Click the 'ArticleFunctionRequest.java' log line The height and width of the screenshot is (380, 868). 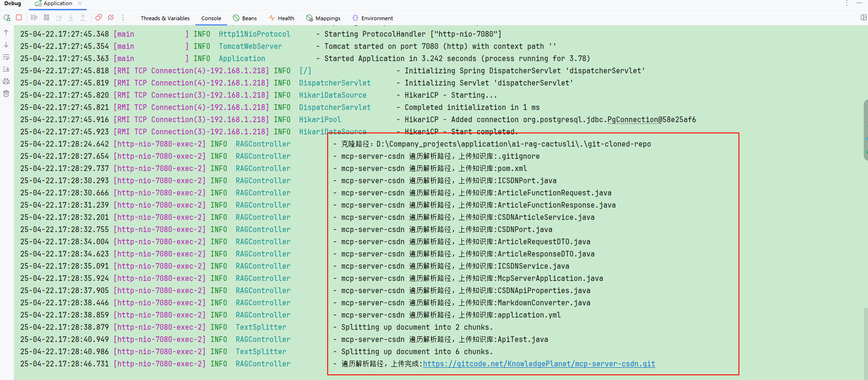click(472, 193)
